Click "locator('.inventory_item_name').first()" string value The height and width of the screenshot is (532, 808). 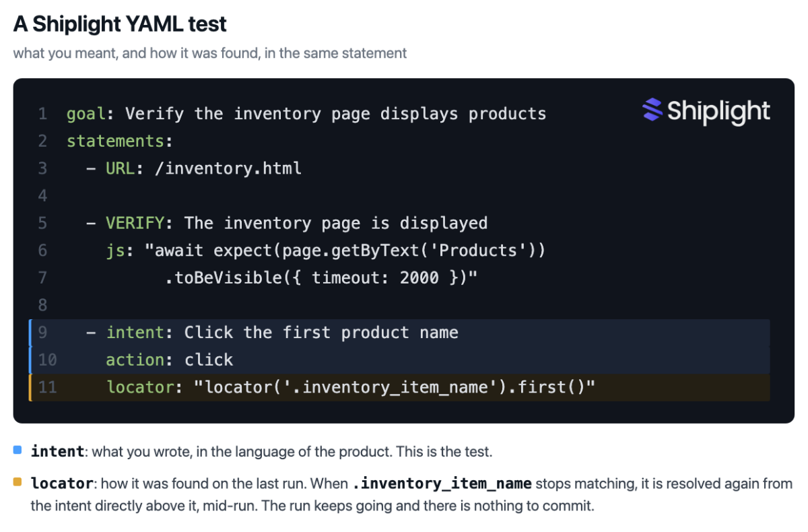394,387
